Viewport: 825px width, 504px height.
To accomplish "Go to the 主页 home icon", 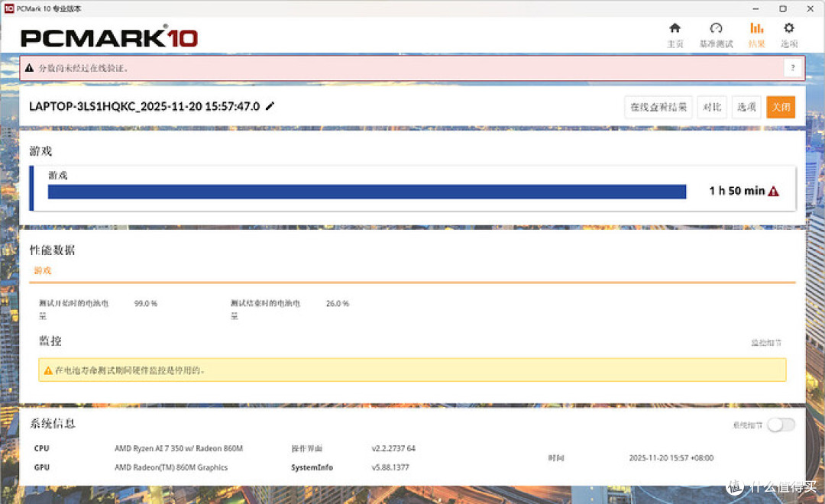I will (675, 28).
